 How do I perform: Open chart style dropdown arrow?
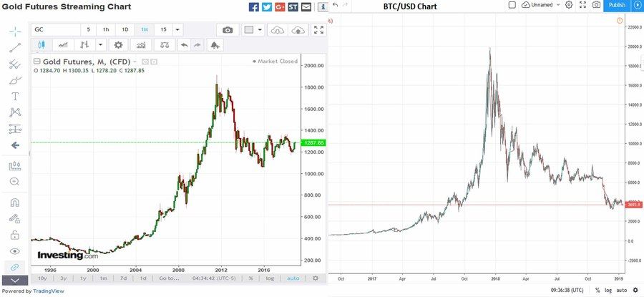tap(101, 45)
